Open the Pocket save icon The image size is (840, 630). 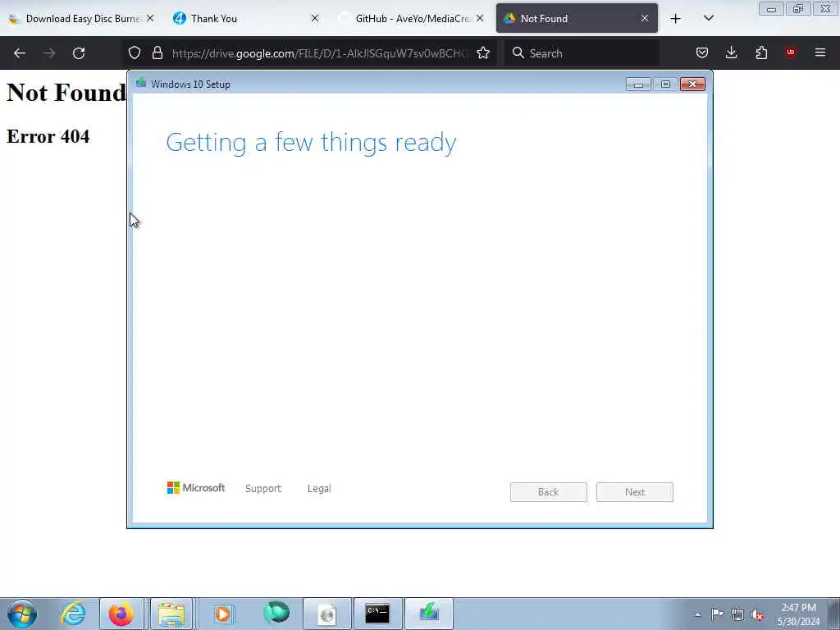pos(702,53)
